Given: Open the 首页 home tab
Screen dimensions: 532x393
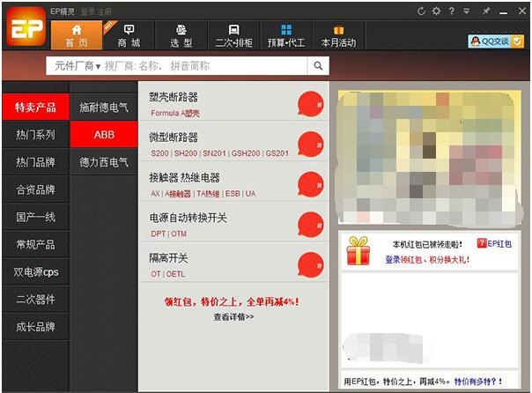Looking at the screenshot, I should coord(77,35).
